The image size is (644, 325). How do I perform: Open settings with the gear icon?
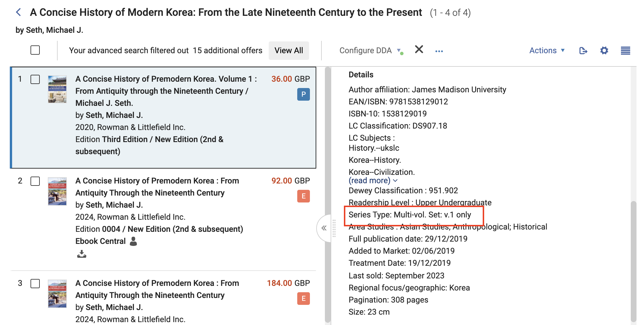pos(604,51)
